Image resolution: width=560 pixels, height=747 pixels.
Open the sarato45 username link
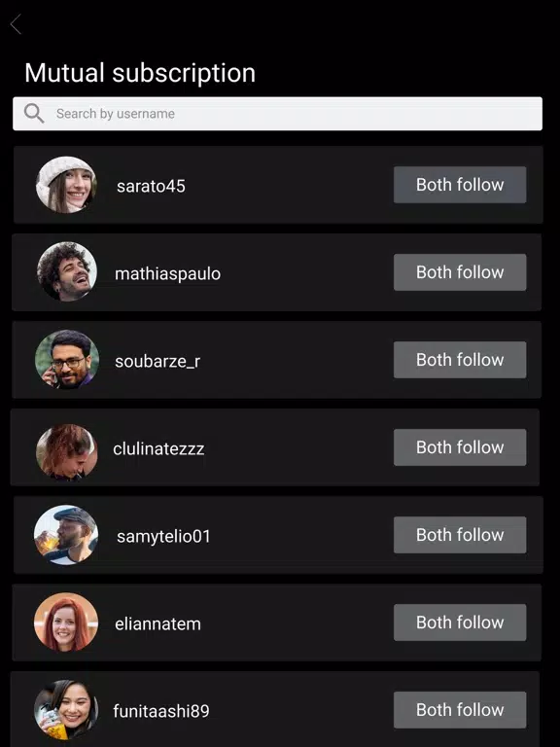point(151,187)
